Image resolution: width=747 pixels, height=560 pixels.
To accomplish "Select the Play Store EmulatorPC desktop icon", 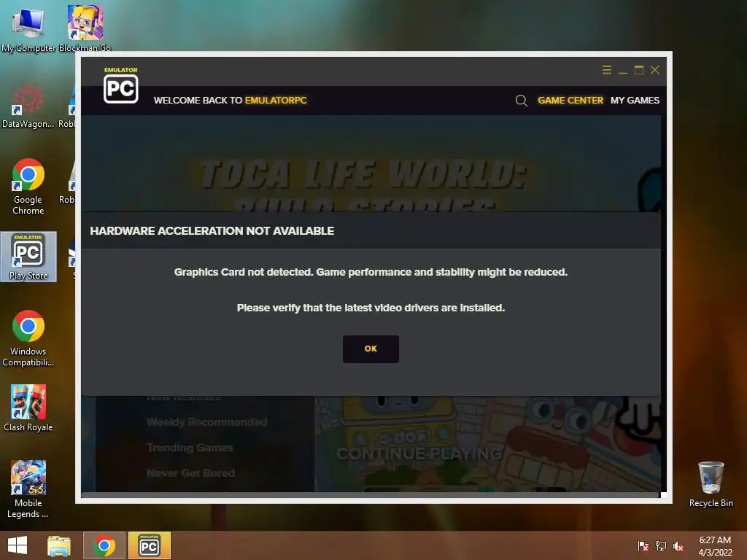I will [x=28, y=257].
